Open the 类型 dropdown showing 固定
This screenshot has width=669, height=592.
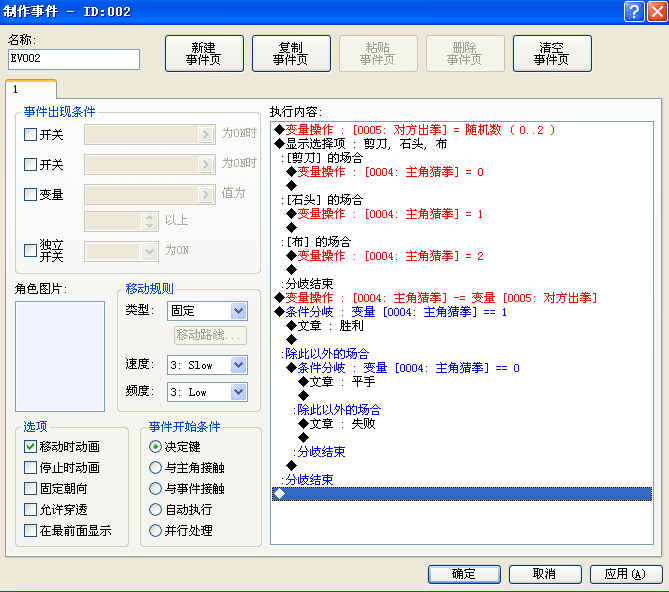pyautogui.click(x=207, y=311)
